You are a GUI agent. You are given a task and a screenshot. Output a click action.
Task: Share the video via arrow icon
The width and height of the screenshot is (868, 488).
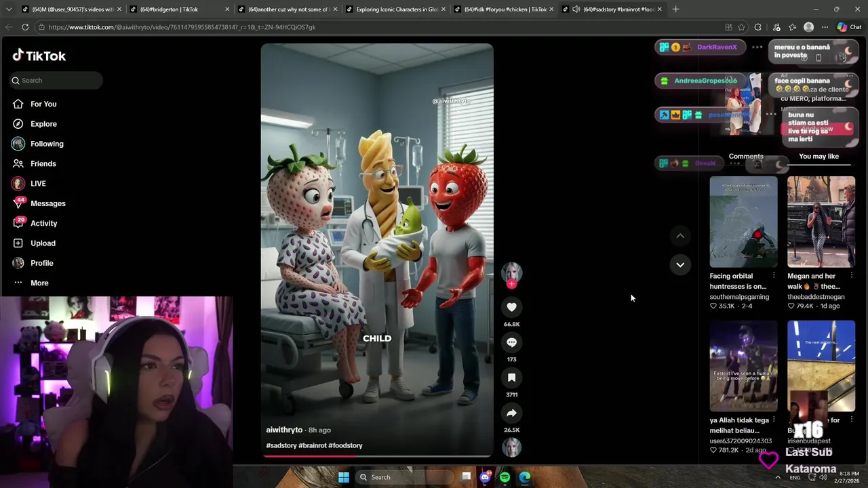(511, 413)
